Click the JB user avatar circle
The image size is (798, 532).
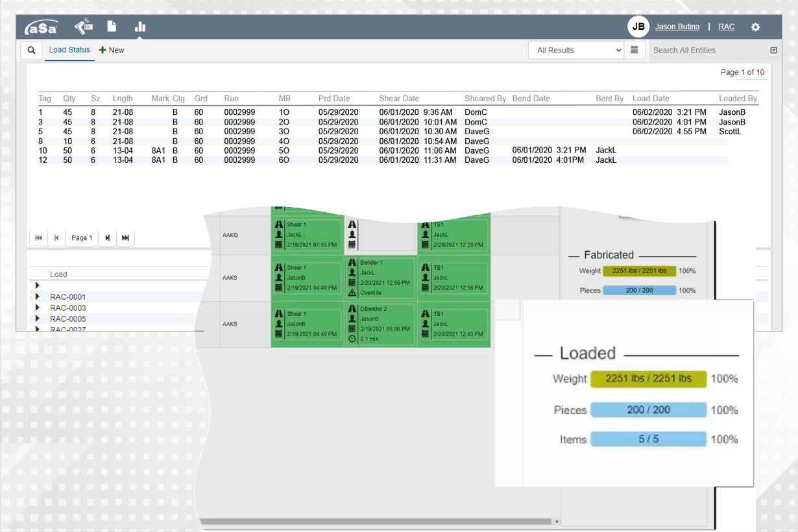click(x=638, y=26)
